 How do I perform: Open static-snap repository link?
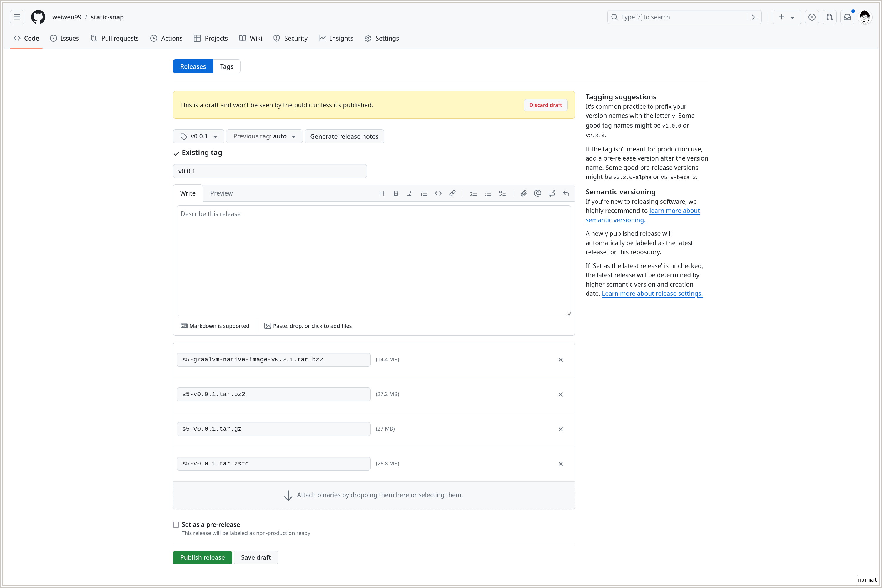pos(107,17)
